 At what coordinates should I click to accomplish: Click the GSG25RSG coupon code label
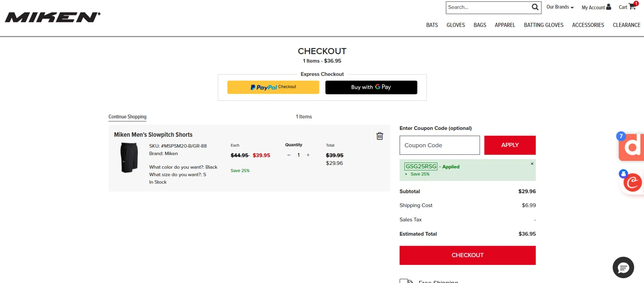point(421,166)
